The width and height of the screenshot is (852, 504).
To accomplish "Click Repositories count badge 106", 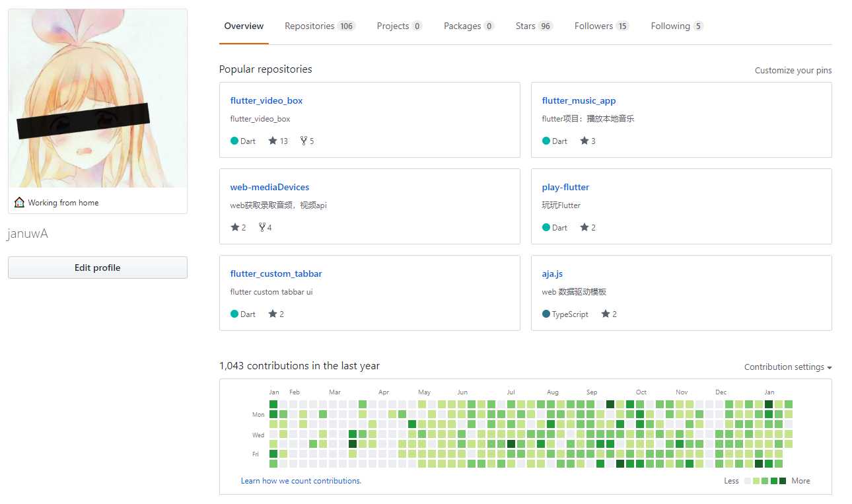I will pyautogui.click(x=347, y=26).
